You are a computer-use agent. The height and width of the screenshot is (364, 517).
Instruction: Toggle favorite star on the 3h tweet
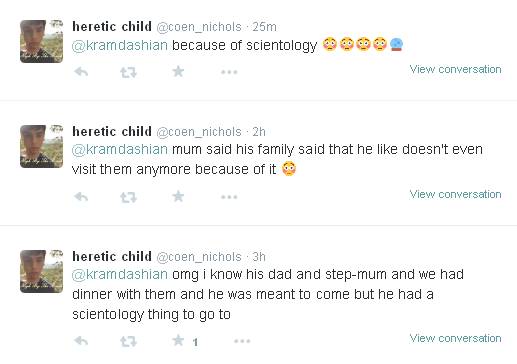pyautogui.click(x=178, y=340)
